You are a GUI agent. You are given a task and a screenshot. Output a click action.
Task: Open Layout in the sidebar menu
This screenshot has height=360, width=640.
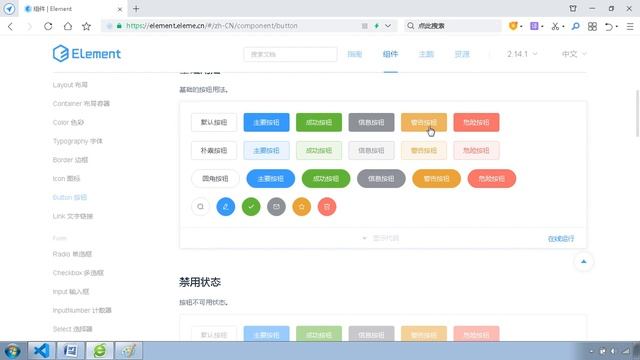click(x=70, y=85)
